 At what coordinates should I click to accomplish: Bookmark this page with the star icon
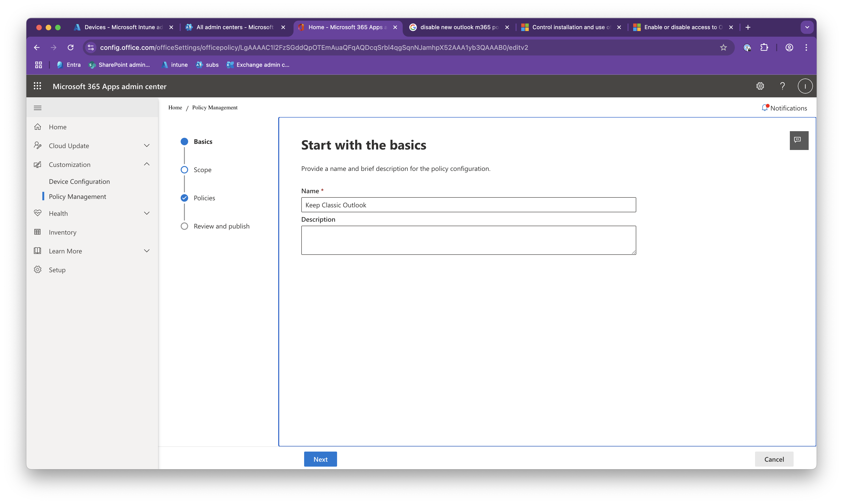724,47
